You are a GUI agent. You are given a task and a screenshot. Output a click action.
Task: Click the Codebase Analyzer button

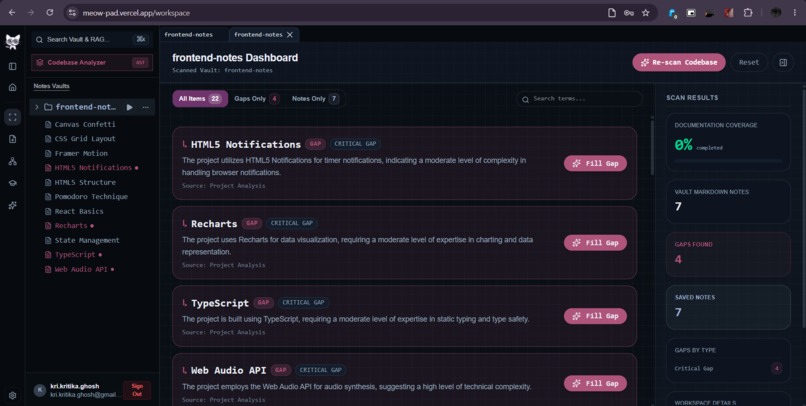tap(92, 62)
